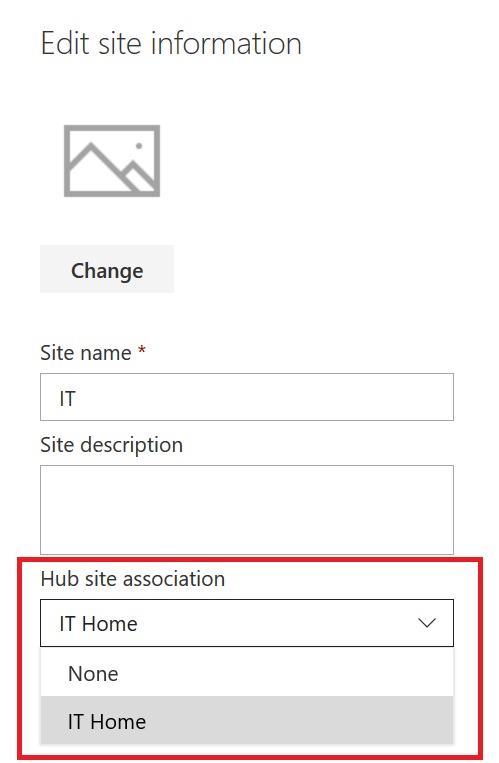Screen dimensions: 499x763
Task: Collapse the IT Home combo box
Action: tap(247, 623)
